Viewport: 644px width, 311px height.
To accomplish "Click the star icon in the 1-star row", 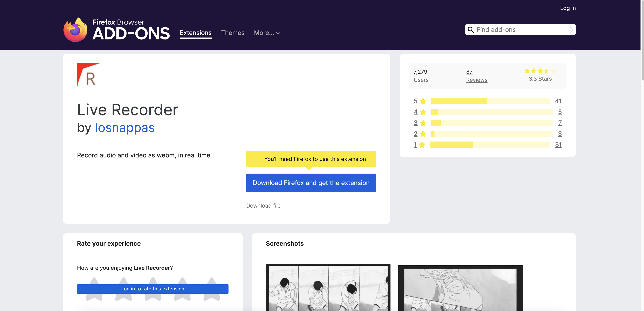I will [422, 145].
